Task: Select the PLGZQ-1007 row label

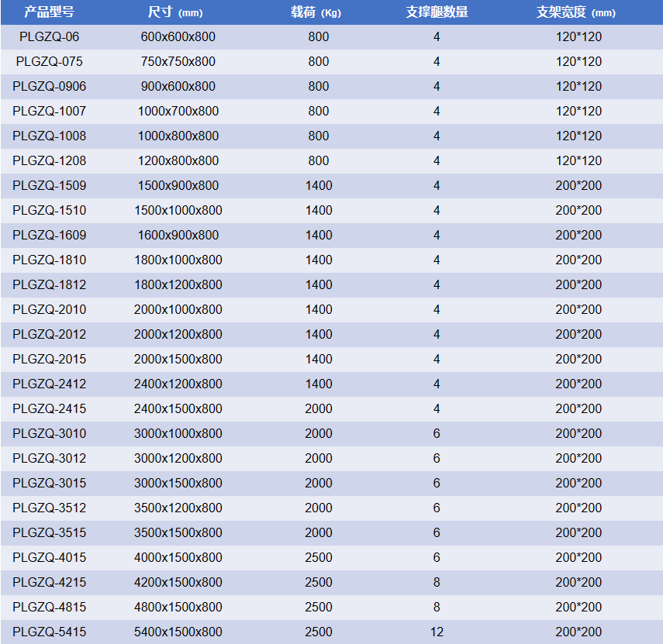Action: (49, 111)
